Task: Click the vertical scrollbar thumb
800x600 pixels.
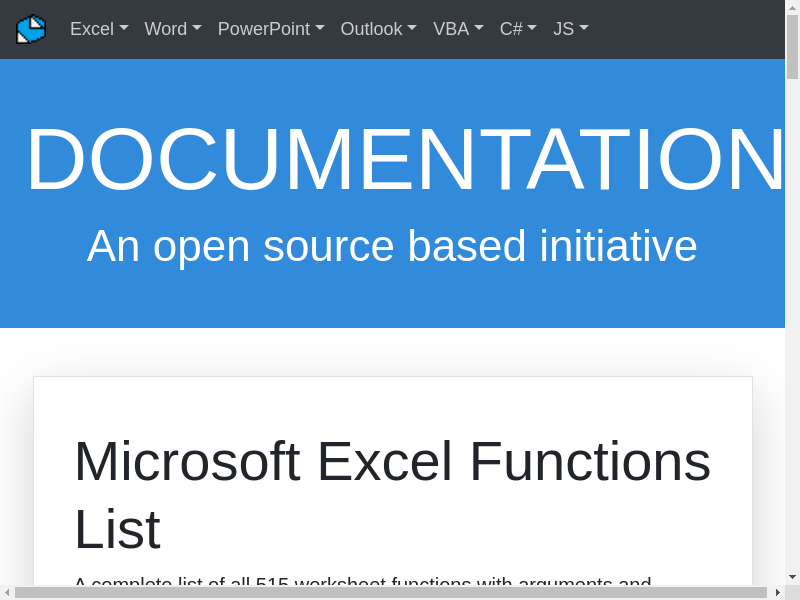Action: [x=792, y=46]
